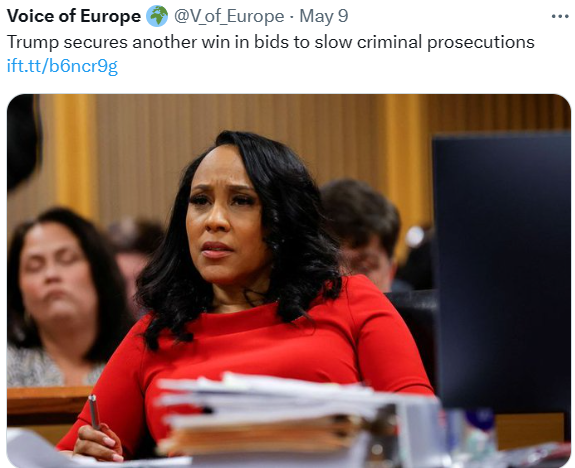The width and height of the screenshot is (575, 468).
Task: Click the pen held in the hand
Action: pyautogui.click(x=94, y=412)
